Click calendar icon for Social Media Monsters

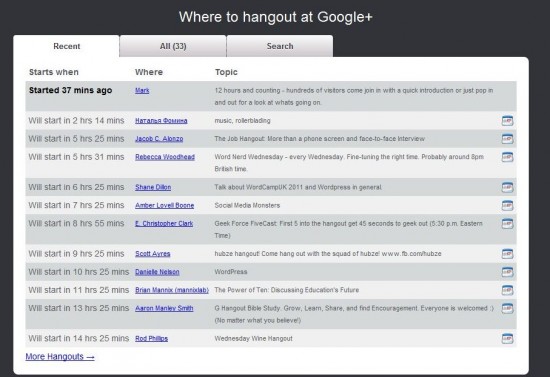507,206
